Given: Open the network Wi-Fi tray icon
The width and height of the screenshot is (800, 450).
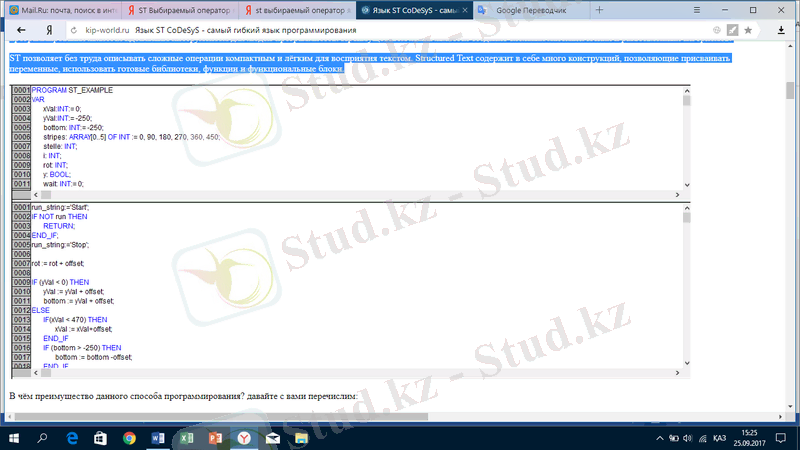Looking at the screenshot, I should click(703, 438).
